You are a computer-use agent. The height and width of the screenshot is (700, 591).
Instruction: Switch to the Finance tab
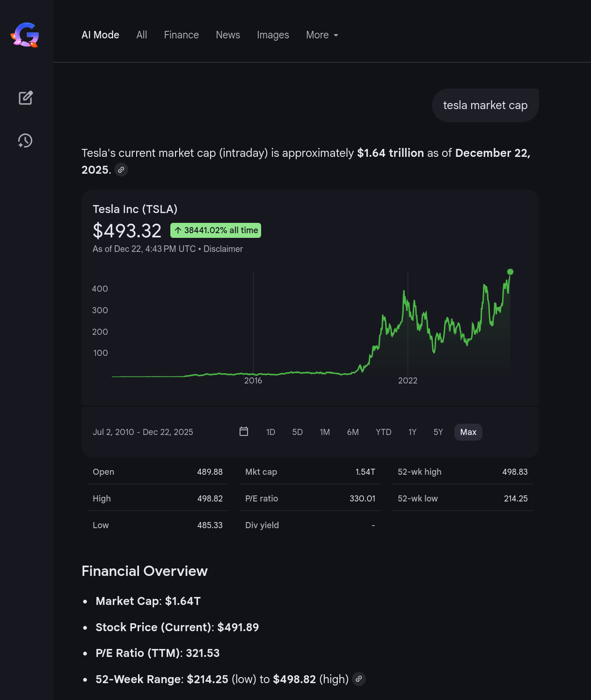181,35
